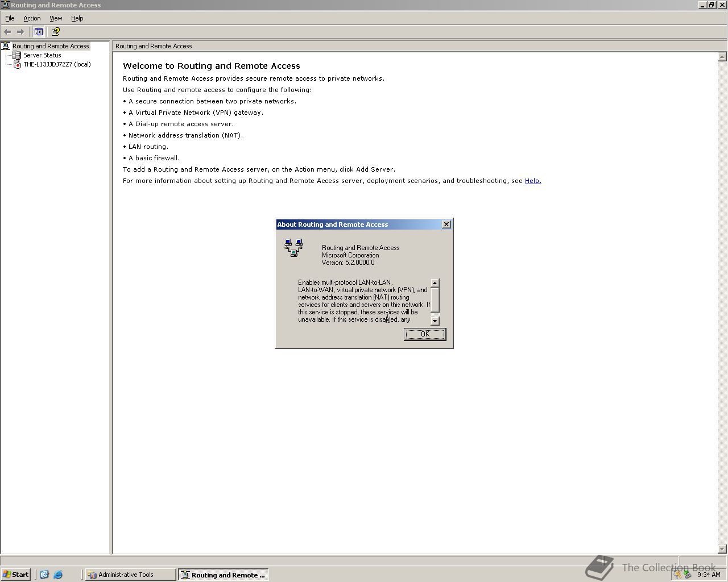Screen dimensions: 728x582
Task: Click the main pane scroll down arrow
Action: click(722, 549)
